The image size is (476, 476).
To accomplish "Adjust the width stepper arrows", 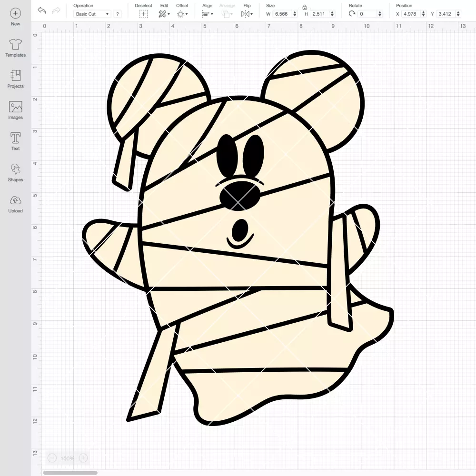I will pos(295,14).
